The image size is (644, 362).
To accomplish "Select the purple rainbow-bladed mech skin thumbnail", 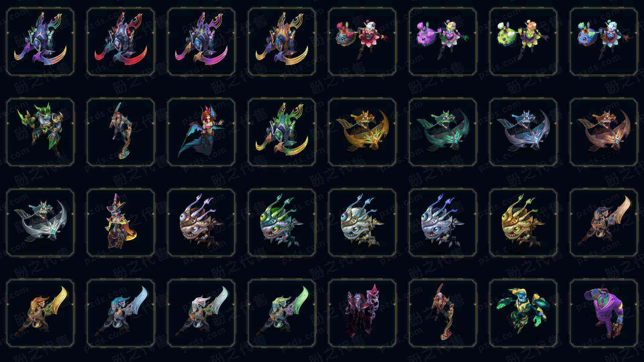I will point(40,42).
